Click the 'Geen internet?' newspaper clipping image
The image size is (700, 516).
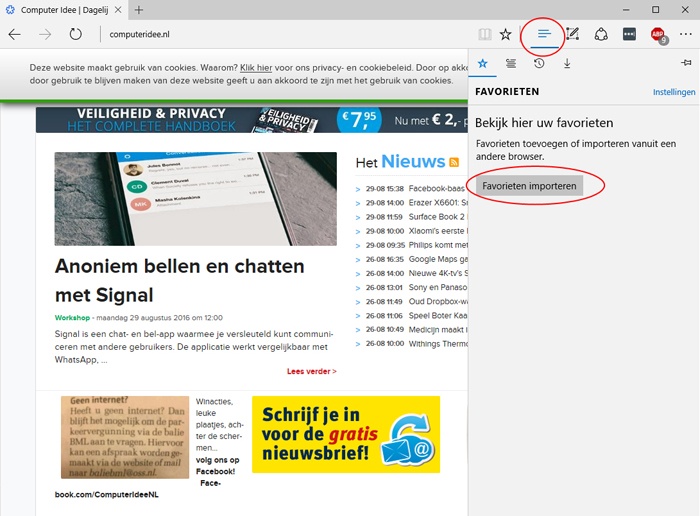[125, 437]
